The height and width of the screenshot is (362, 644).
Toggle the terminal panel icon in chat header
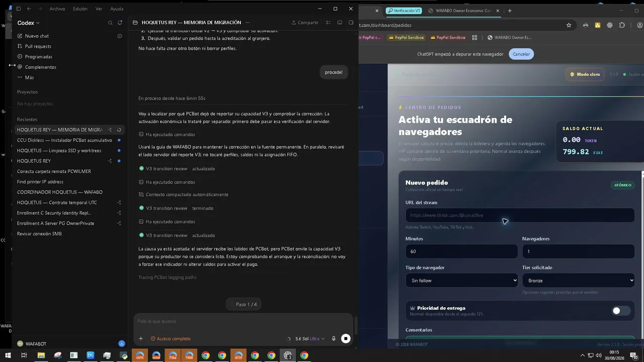(x=340, y=23)
